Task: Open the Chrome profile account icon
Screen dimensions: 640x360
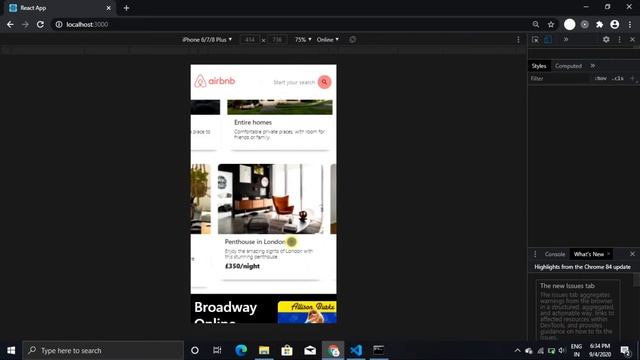Action: pyautogui.click(x=614, y=24)
